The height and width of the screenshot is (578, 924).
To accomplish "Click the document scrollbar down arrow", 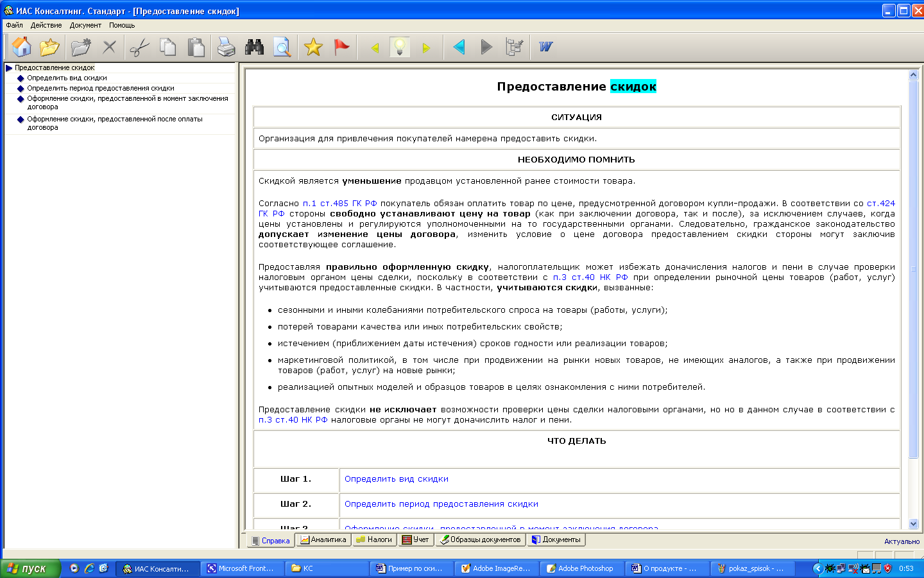I will 914,524.
